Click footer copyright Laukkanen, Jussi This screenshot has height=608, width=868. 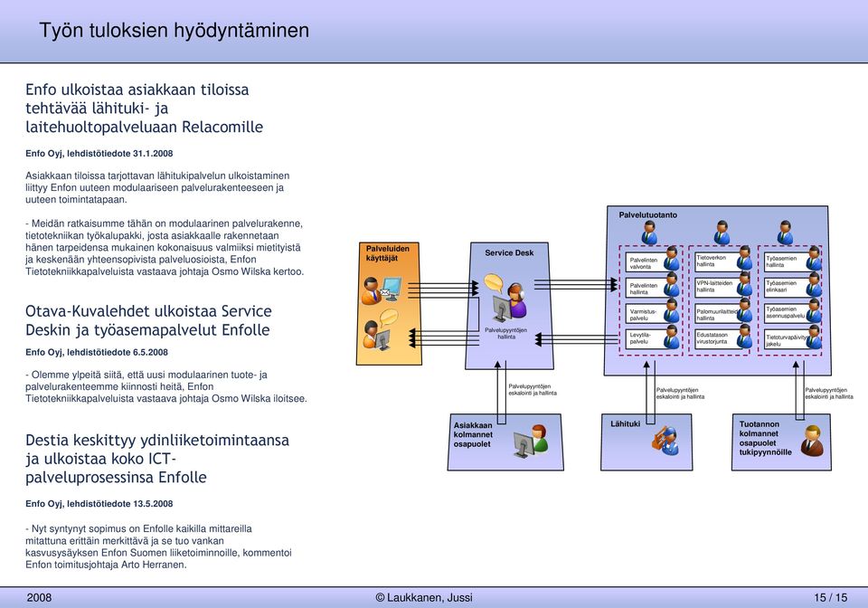(424, 597)
